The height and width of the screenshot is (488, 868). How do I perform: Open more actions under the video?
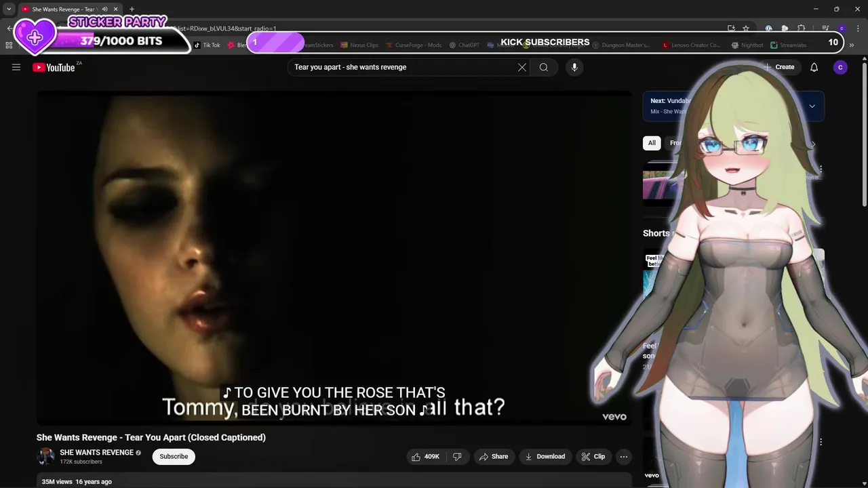click(x=624, y=457)
